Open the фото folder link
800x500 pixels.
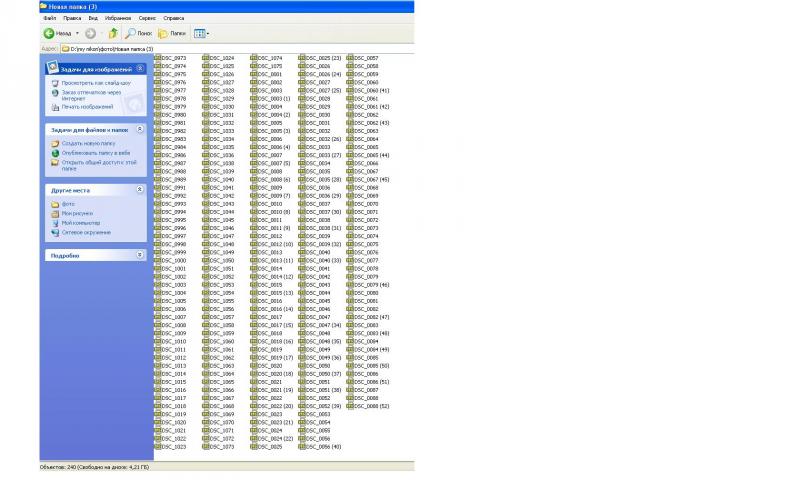tap(68, 204)
